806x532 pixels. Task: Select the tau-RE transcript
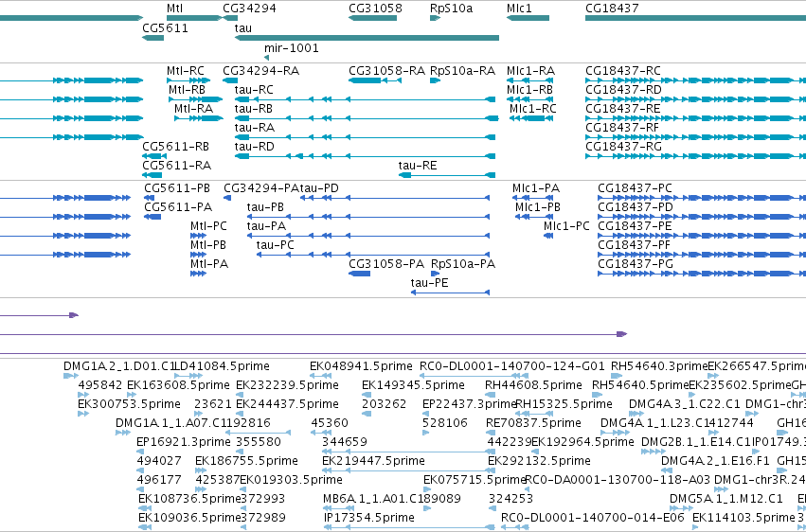447,175
